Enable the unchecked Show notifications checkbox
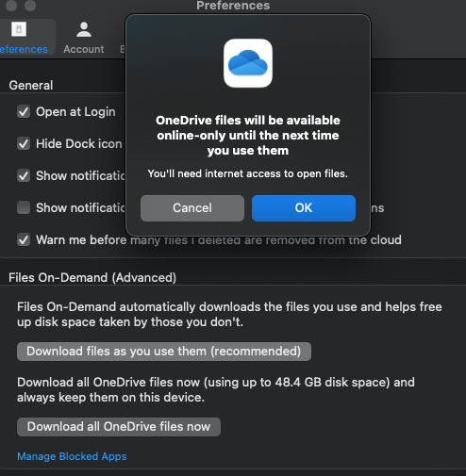 pos(24,207)
